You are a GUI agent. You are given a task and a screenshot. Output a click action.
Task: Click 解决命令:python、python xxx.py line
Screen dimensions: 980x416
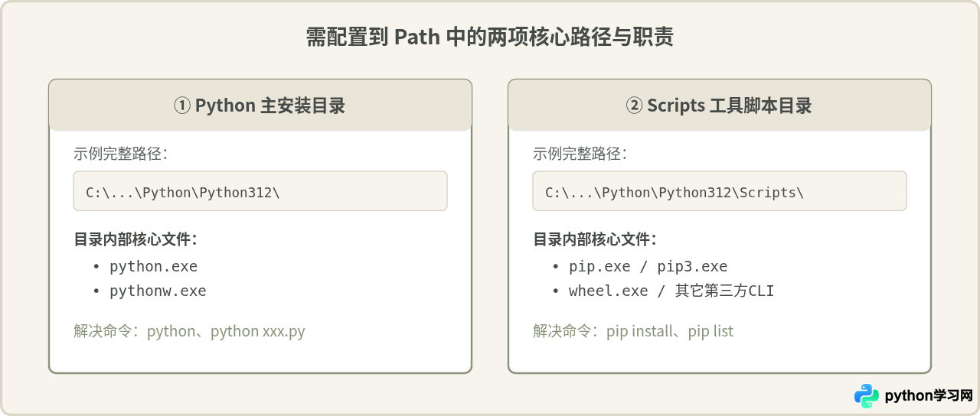coord(189,331)
